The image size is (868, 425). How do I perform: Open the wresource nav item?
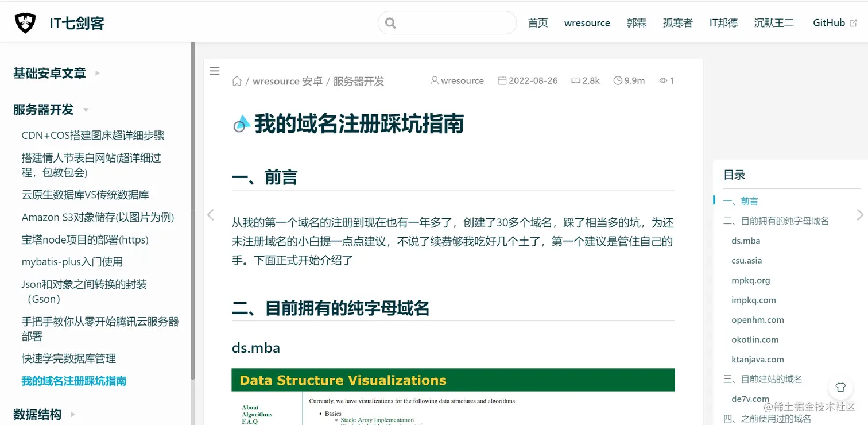pyautogui.click(x=587, y=23)
